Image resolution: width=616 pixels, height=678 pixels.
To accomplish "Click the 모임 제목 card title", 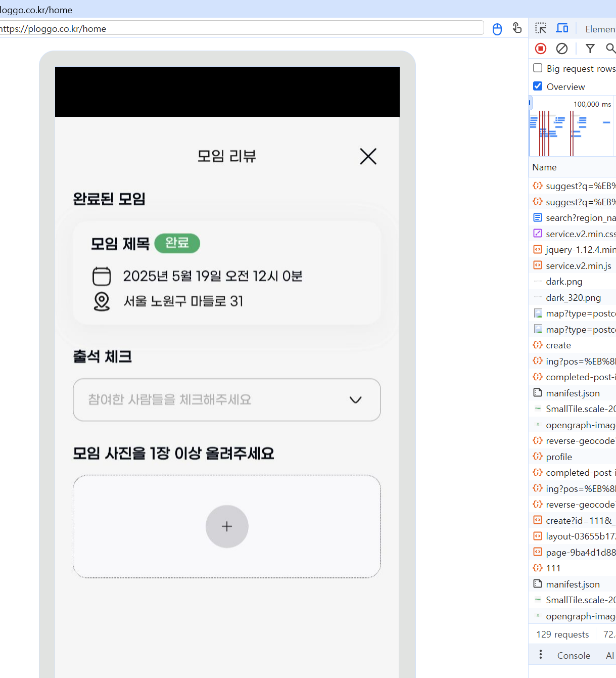I will [120, 244].
